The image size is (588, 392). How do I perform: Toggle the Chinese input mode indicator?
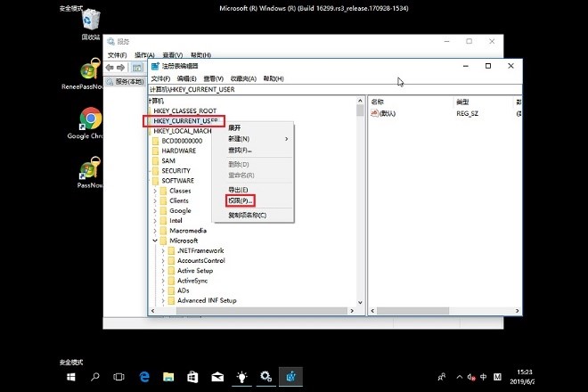[x=484, y=377]
